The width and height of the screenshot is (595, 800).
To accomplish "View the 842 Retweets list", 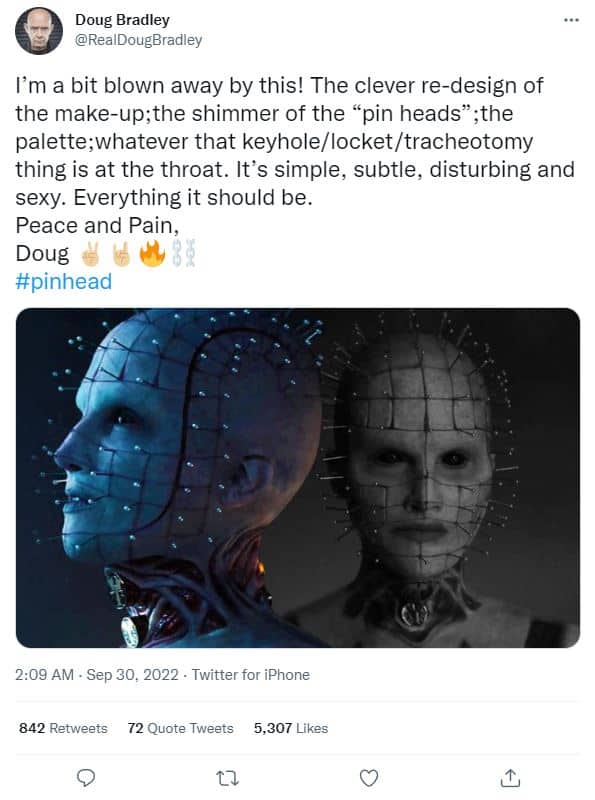I will point(63,728).
